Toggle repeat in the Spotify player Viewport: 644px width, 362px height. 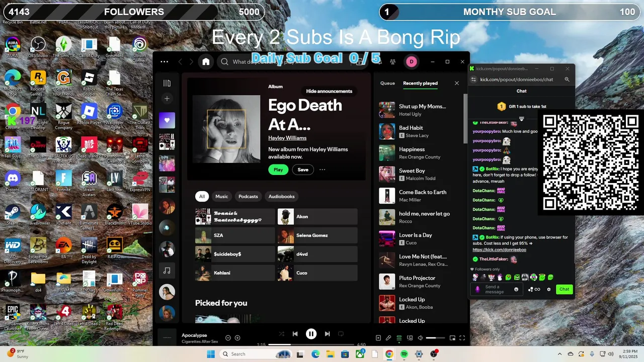(341, 334)
